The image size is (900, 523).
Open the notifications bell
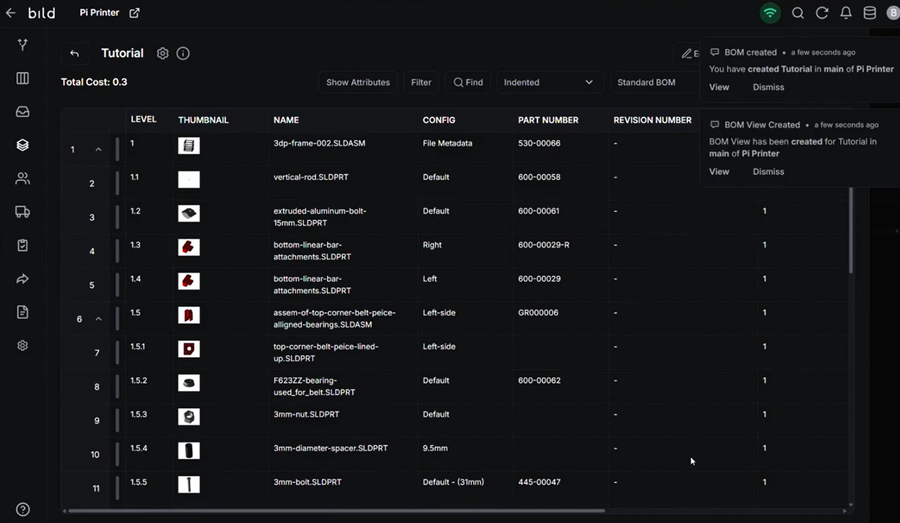845,13
